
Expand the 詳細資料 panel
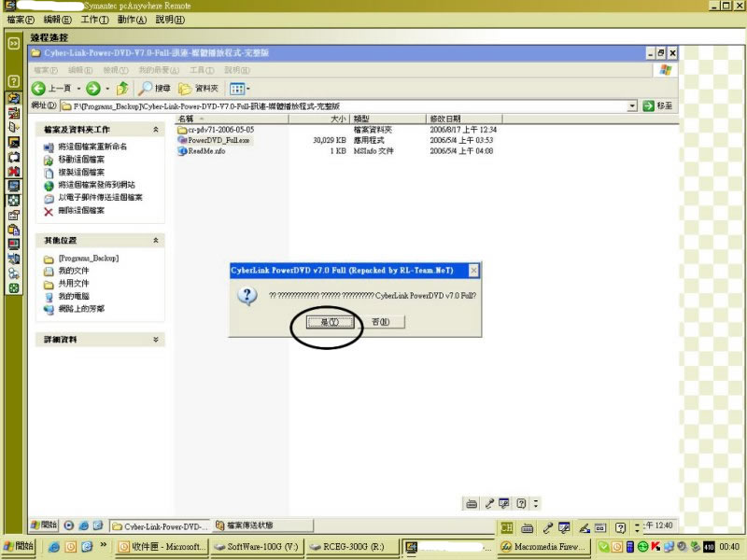156,340
